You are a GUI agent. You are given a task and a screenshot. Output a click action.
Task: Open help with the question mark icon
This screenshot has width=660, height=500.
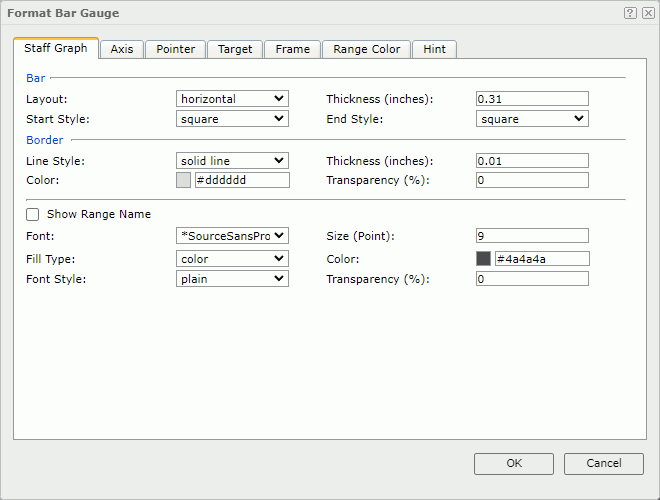pos(630,13)
